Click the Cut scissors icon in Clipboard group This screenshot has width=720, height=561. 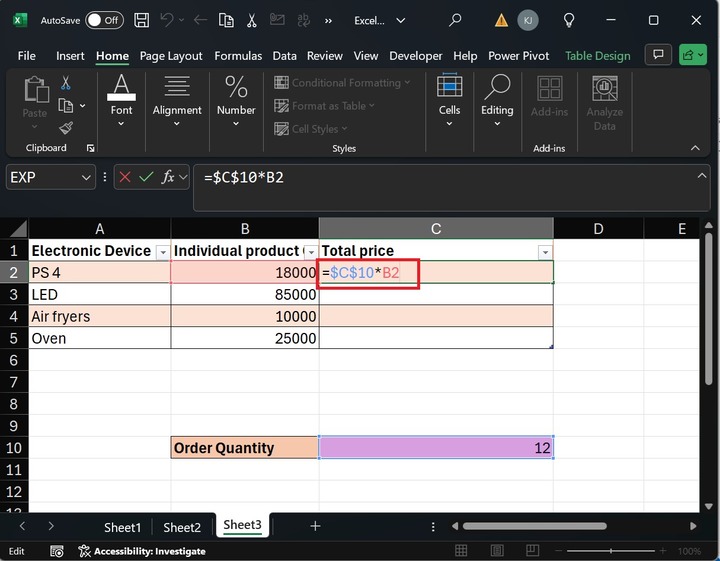point(66,83)
